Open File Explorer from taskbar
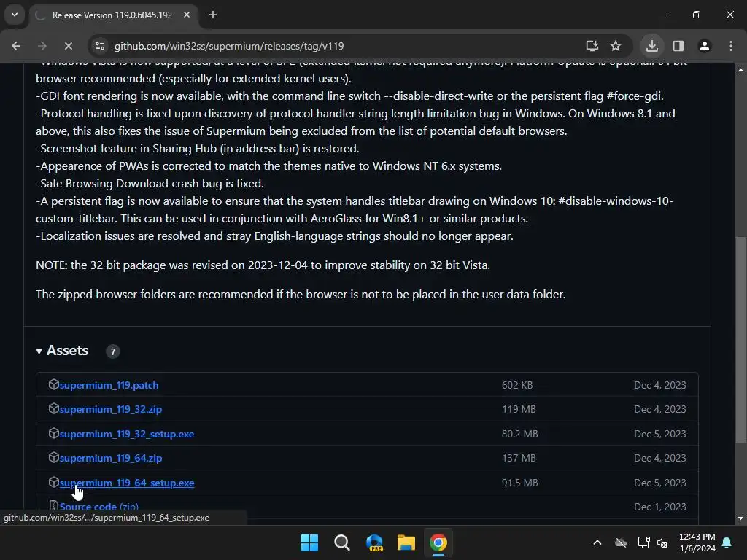The width and height of the screenshot is (747, 560). point(406,542)
